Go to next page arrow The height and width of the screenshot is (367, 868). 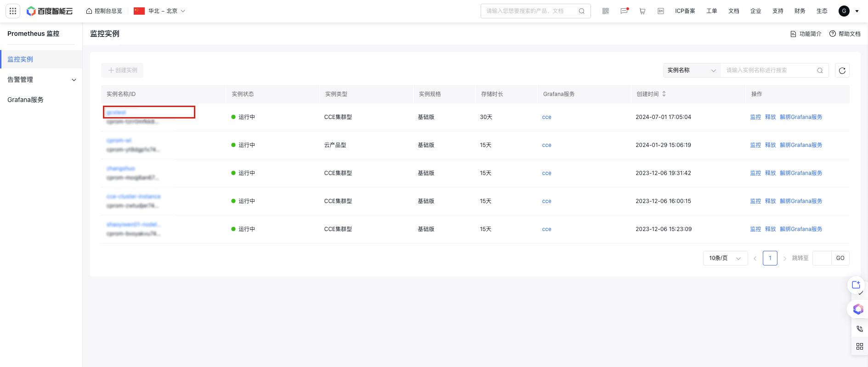pyautogui.click(x=785, y=258)
